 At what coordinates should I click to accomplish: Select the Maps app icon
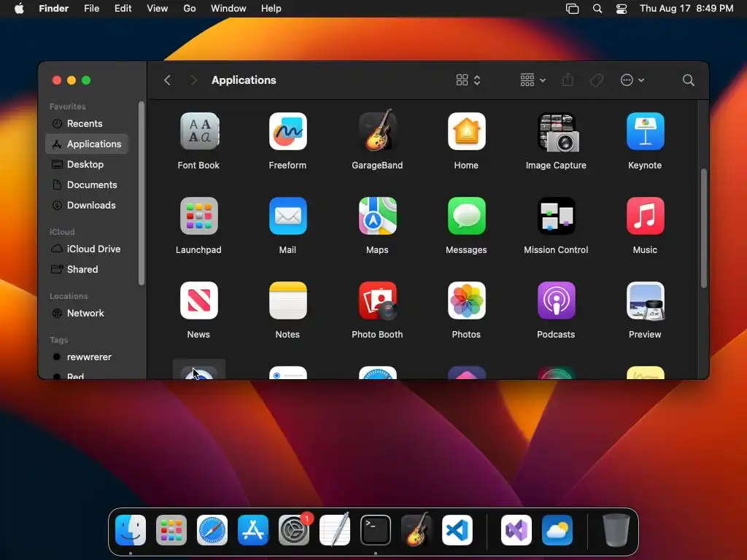[377, 216]
